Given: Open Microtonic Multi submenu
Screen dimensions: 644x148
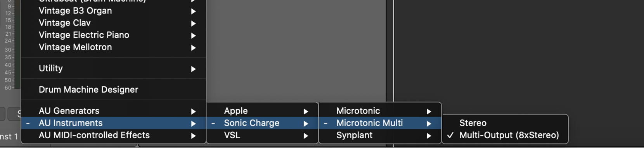Looking at the screenshot, I should 380,123.
